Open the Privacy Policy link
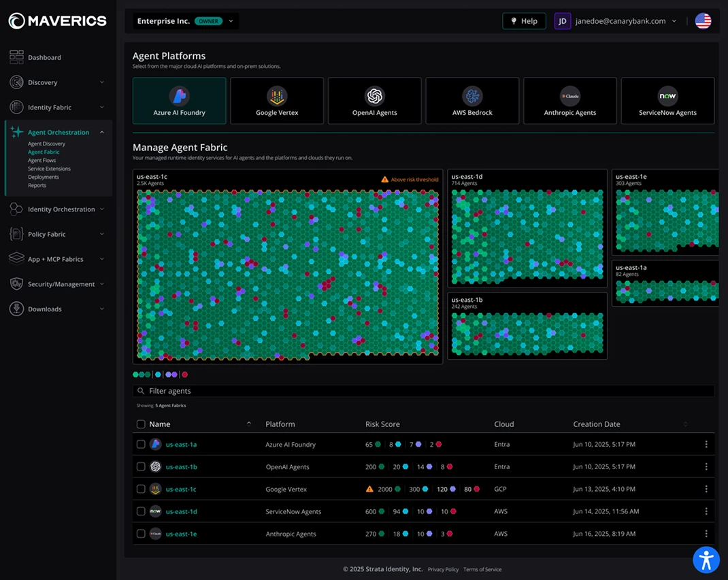This screenshot has height=580, width=728. tap(443, 569)
